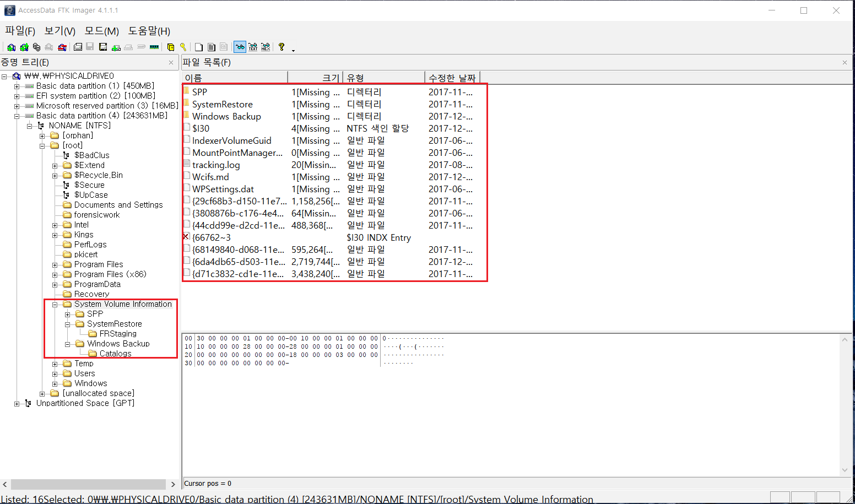The height and width of the screenshot is (504, 855).
Task: Select the Catalogs folder in tree
Action: (115, 354)
